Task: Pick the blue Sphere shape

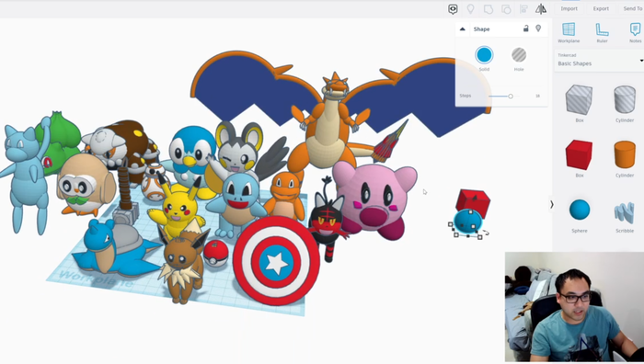Action: [x=580, y=210]
